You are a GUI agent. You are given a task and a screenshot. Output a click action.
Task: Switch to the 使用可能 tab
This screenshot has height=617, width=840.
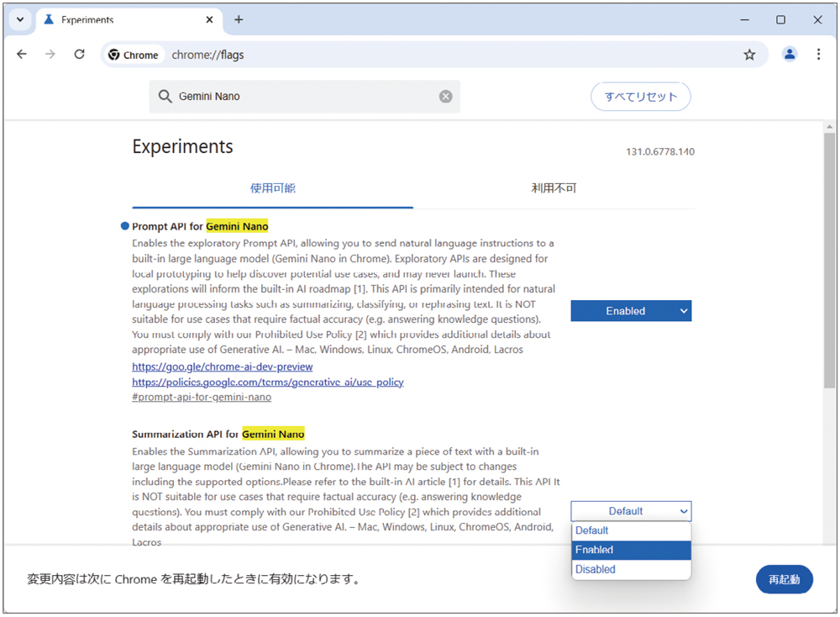[271, 188]
